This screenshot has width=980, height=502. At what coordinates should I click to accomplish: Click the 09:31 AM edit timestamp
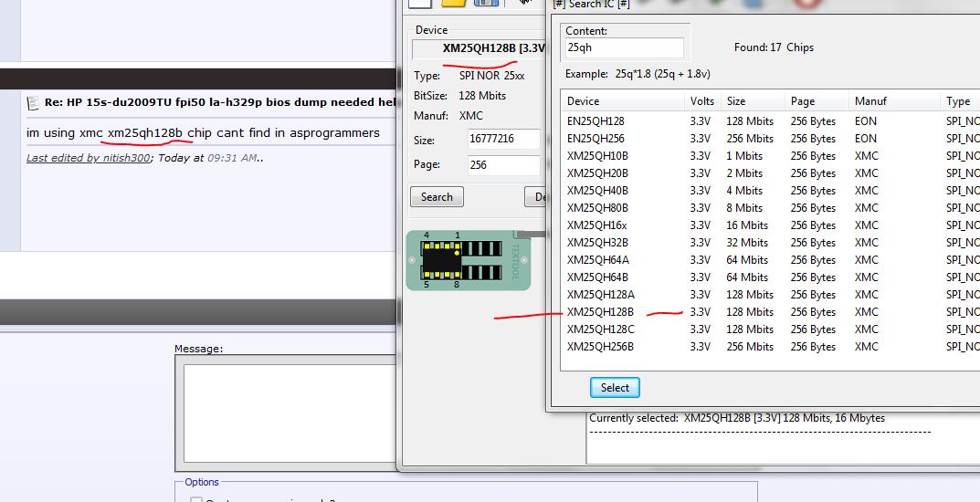click(x=232, y=158)
